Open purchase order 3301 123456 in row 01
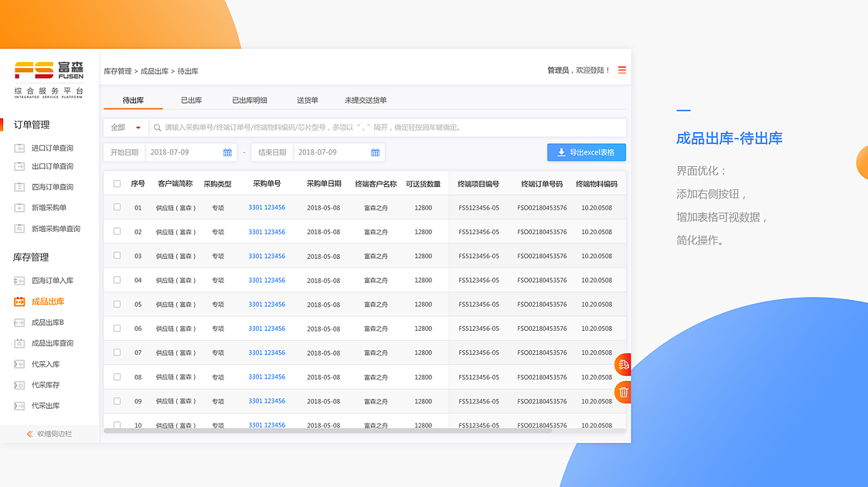The width and height of the screenshot is (868, 487). point(267,207)
